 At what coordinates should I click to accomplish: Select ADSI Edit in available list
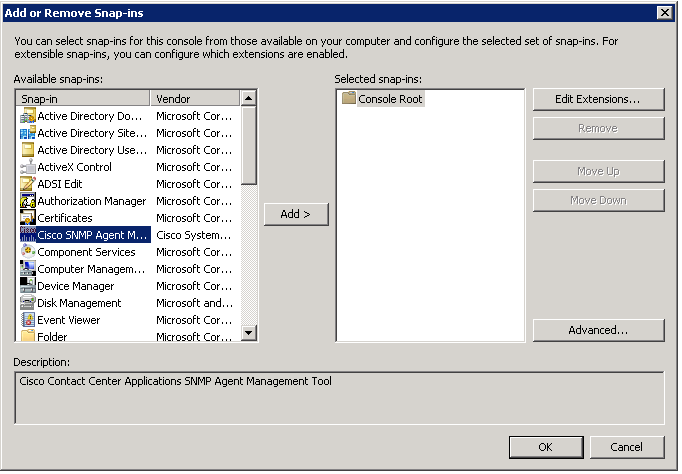(60, 184)
